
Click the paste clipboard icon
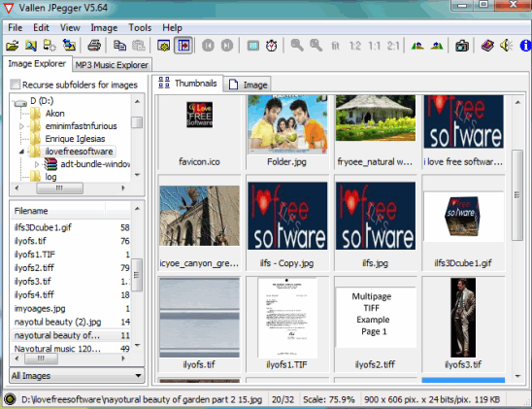(139, 45)
